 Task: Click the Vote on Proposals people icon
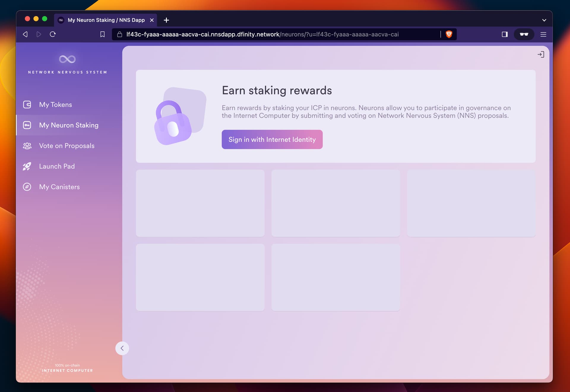(27, 146)
